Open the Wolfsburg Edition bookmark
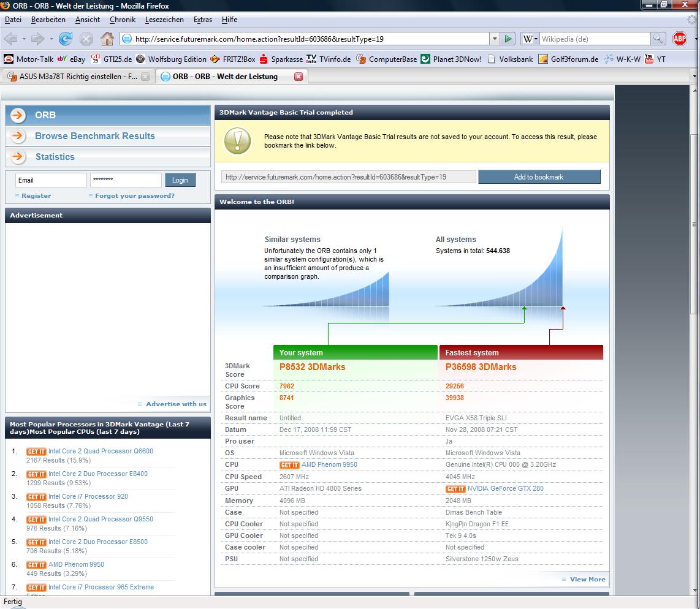The width and height of the screenshot is (700, 609). (x=171, y=59)
